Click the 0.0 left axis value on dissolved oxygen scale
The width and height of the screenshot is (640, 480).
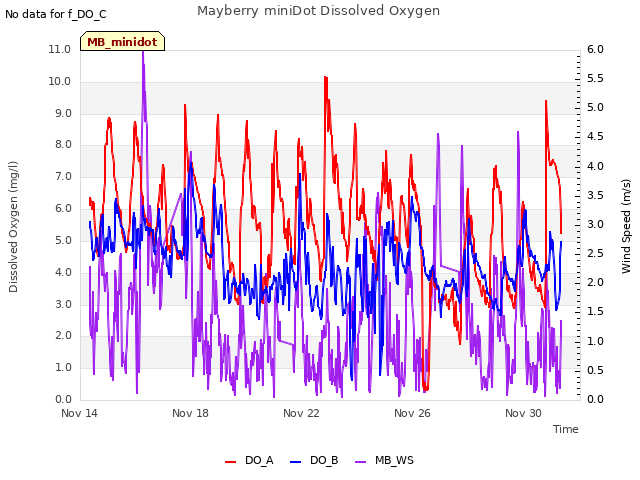click(x=64, y=399)
